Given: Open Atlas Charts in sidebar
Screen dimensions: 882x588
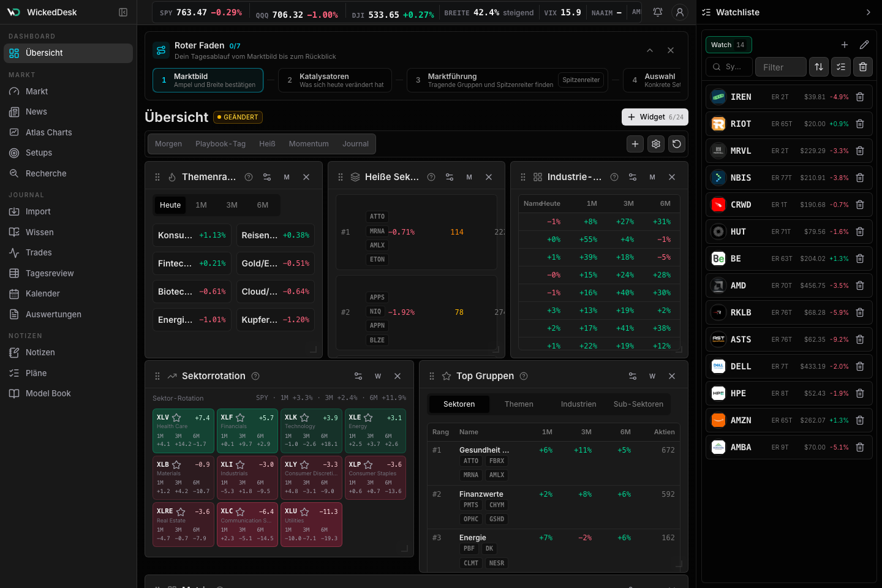Looking at the screenshot, I should [x=68, y=132].
